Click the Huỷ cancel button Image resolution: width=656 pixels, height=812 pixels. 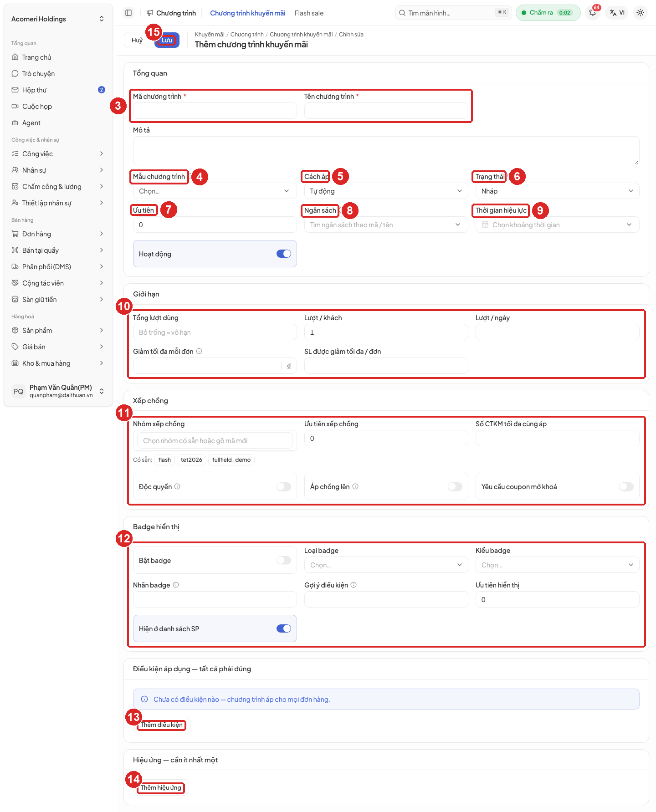(137, 40)
